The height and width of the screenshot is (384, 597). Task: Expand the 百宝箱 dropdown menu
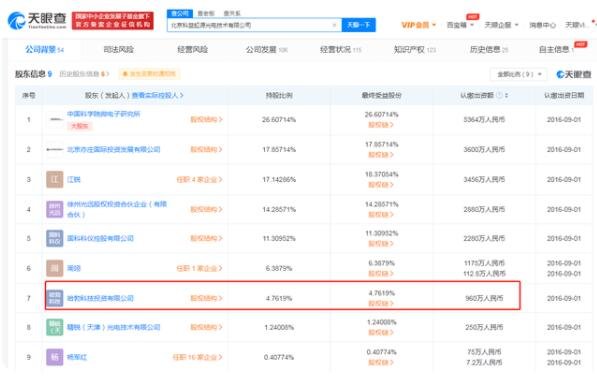pyautogui.click(x=460, y=25)
